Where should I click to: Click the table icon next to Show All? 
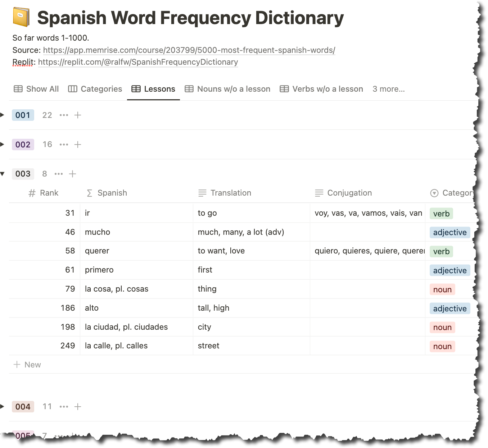click(x=18, y=89)
